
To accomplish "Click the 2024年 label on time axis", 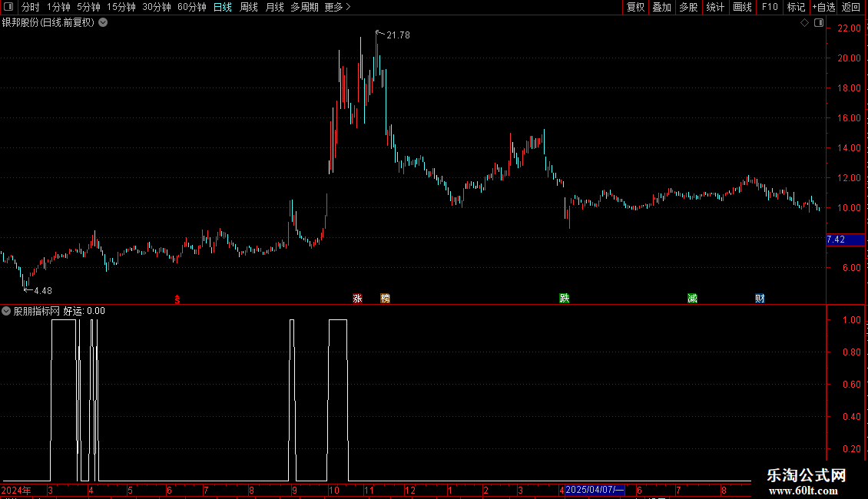I will (16, 490).
